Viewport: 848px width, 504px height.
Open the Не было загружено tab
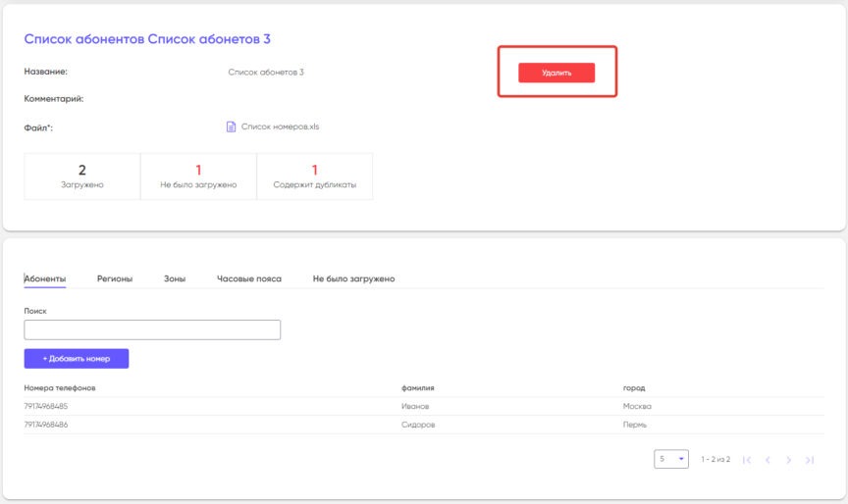tap(353, 278)
